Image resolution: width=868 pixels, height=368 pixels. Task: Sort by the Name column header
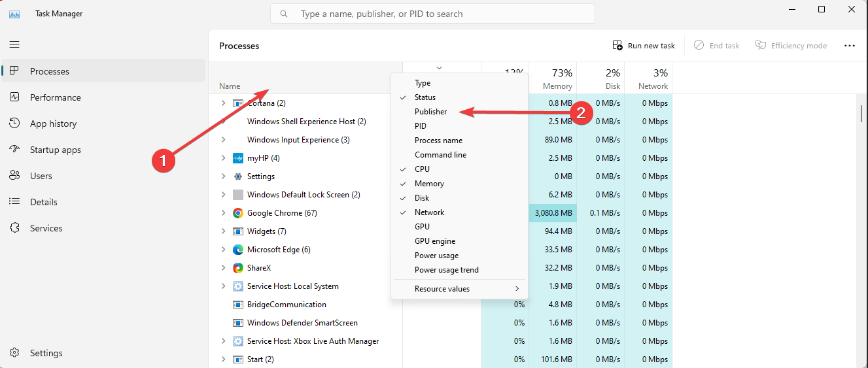(305, 78)
